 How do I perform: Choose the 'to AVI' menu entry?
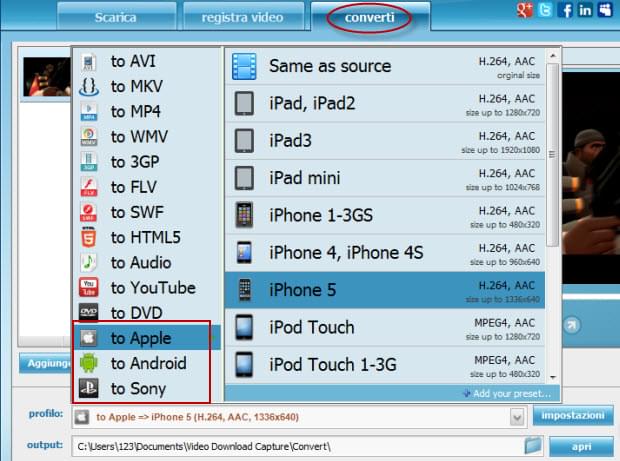click(x=147, y=62)
